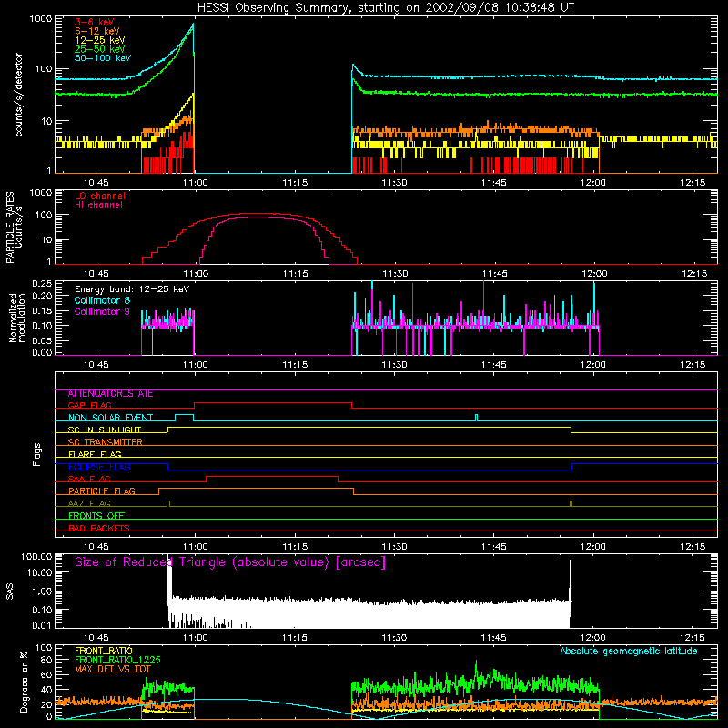This screenshot has width=728, height=728.
Task: Click 12:00 time label under SAS panel
Action: click(x=593, y=638)
